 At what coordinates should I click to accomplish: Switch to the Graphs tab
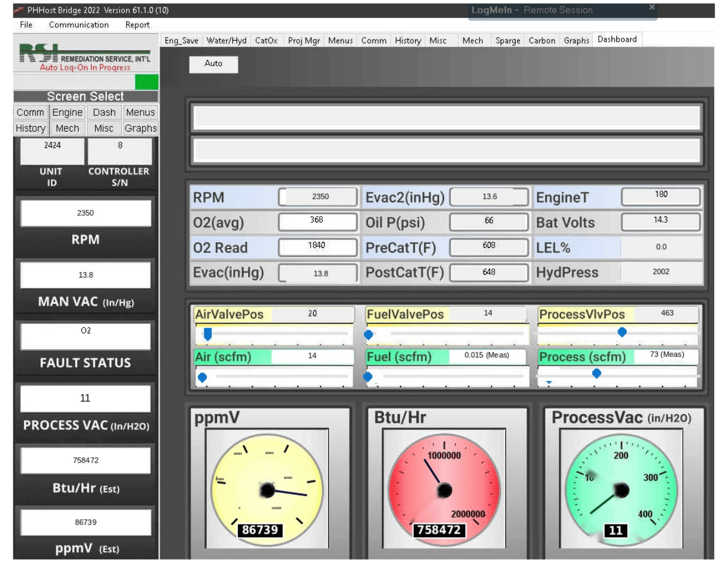[x=576, y=41]
